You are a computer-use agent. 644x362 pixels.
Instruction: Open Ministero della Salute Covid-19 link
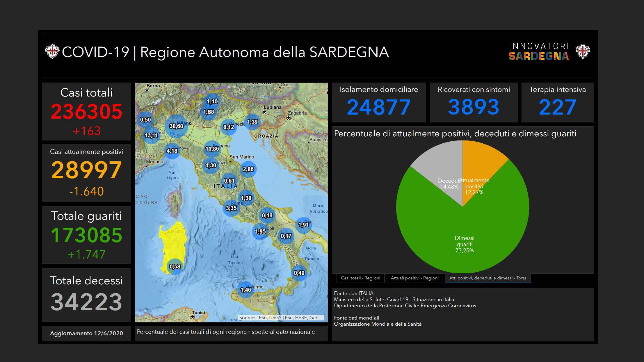(x=394, y=299)
